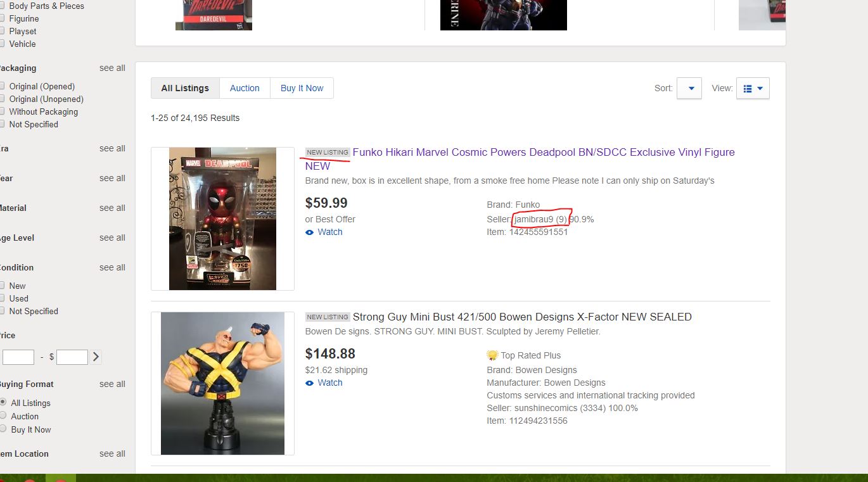The width and height of the screenshot is (868, 482).
Task: Check Not Specified under Packaging
Action: coord(2,124)
